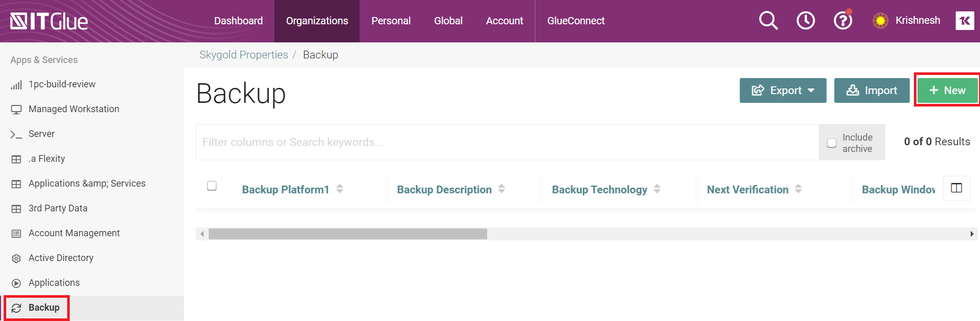Toggle the Include archive checkbox
980x321 pixels.
(x=832, y=143)
